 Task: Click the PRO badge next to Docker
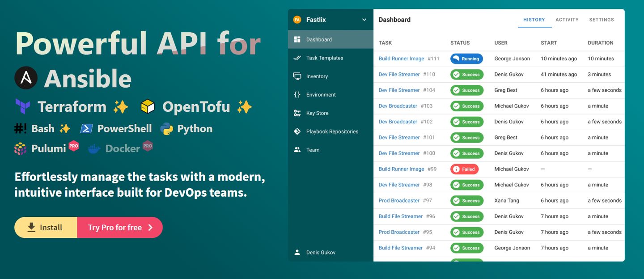pos(148,146)
